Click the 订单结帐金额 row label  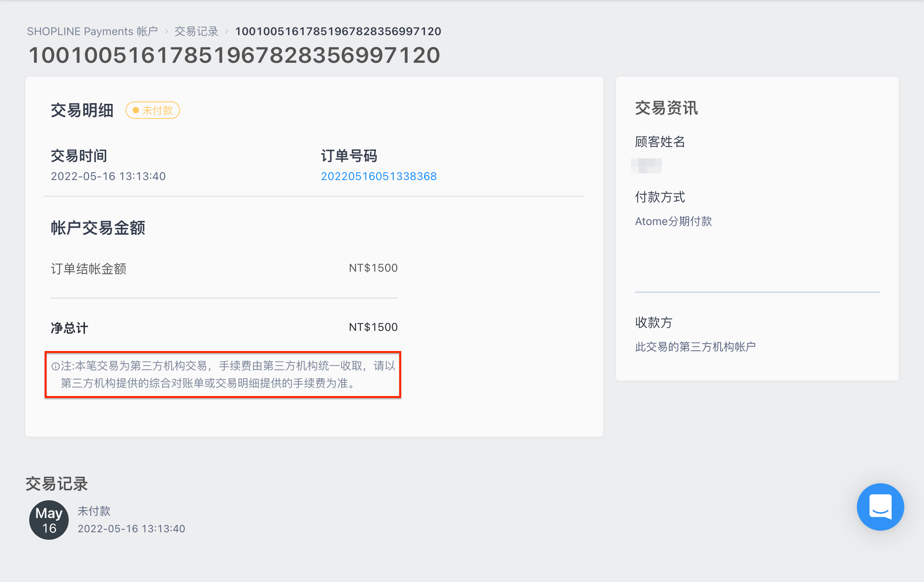[88, 268]
